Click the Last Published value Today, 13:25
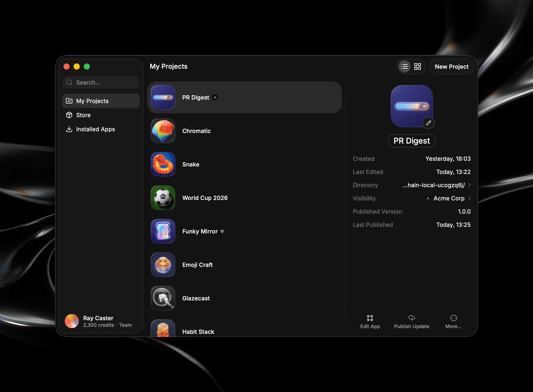Screen dimensions: 533x392 453,225
